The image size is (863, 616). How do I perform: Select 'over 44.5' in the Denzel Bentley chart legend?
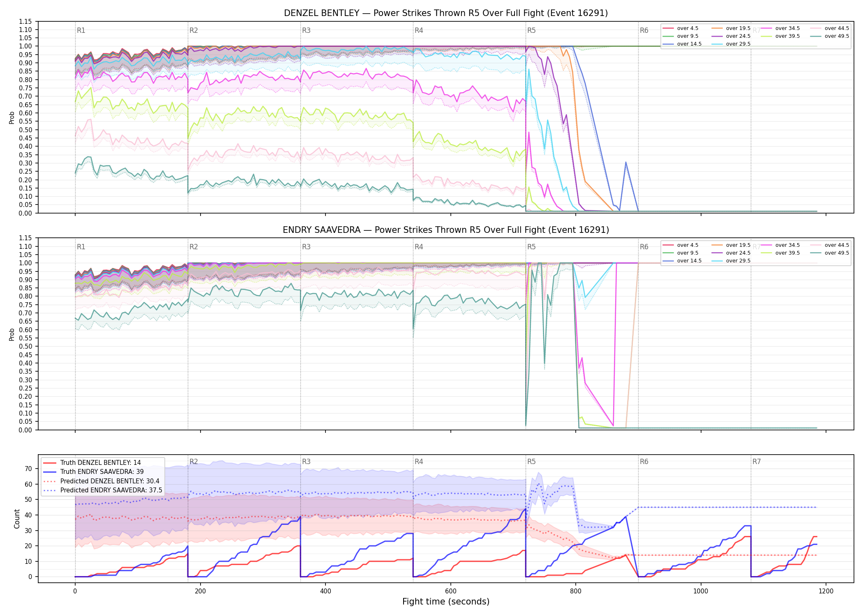[830, 28]
